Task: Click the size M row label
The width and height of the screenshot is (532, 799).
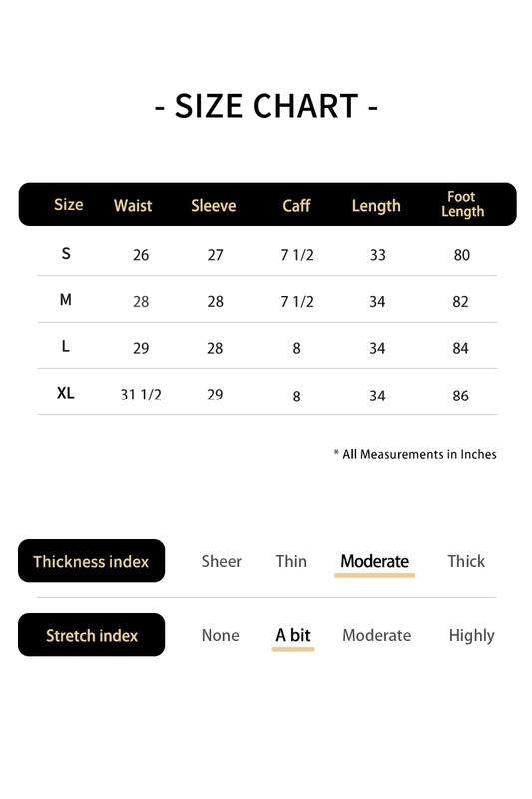Action: tap(65, 299)
